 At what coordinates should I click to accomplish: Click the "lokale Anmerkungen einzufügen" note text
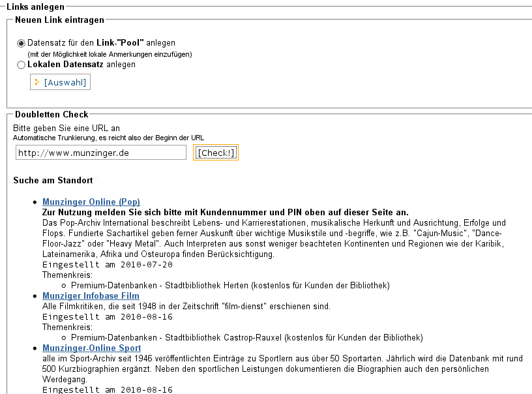pyautogui.click(x=110, y=54)
